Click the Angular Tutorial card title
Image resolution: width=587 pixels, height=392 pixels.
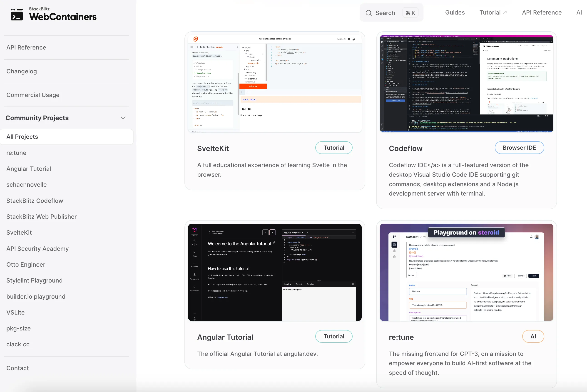[225, 337]
